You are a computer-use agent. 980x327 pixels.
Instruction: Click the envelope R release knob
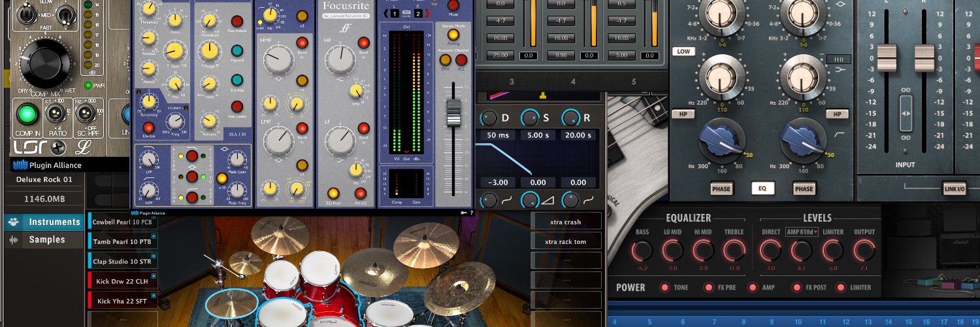click(571, 118)
